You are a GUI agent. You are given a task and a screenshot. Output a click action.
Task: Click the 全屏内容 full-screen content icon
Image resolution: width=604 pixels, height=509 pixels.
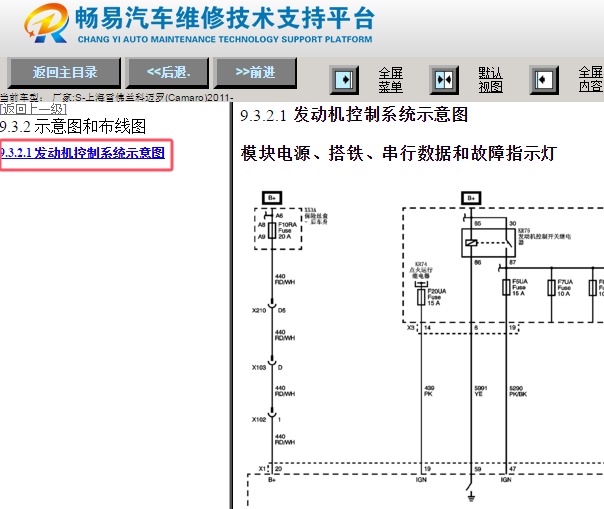coord(544,79)
